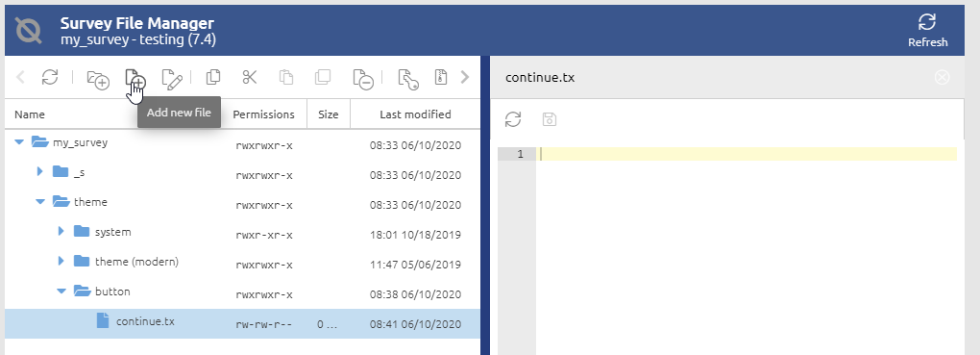The width and height of the screenshot is (980, 355).
Task: Click the editor reload file icon
Action: 513,119
